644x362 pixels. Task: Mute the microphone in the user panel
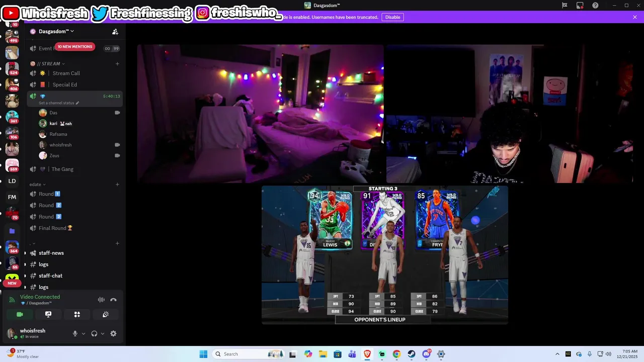pyautogui.click(x=75, y=333)
